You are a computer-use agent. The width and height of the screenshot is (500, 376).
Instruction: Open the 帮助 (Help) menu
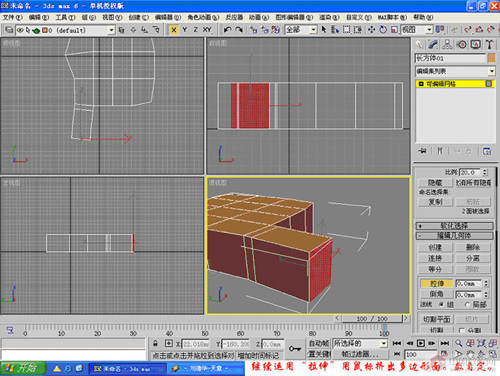(423, 17)
